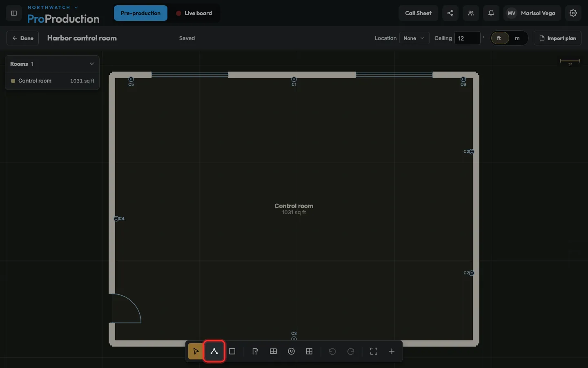Image resolution: width=588 pixels, height=368 pixels.
Task: Select the door placement tool
Action: pyautogui.click(x=255, y=351)
